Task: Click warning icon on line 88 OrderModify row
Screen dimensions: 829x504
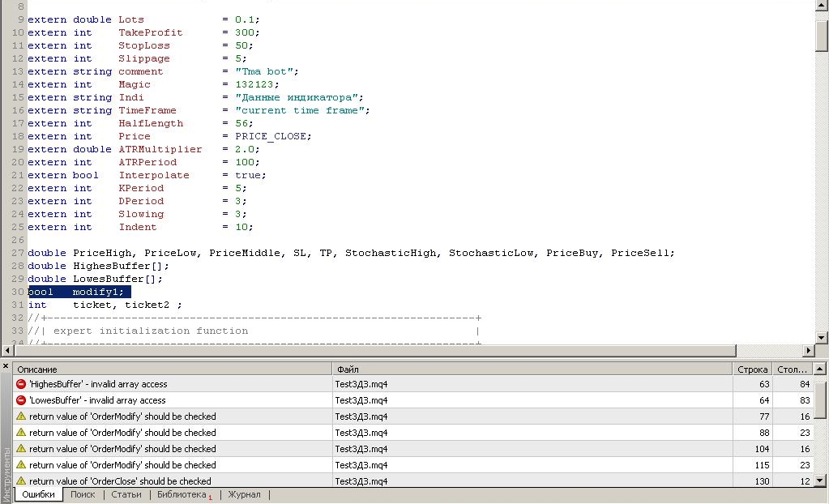Action: [21, 433]
